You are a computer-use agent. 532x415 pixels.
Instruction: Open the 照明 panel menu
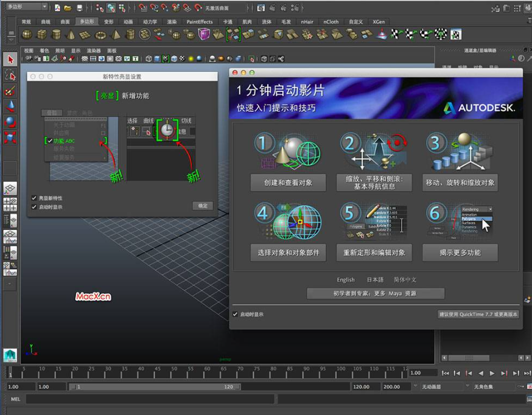(x=60, y=51)
